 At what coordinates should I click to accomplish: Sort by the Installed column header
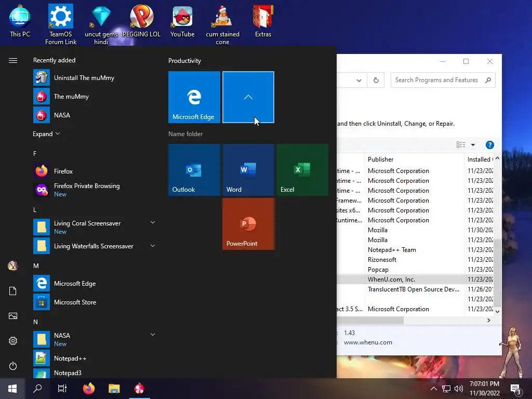(479, 159)
